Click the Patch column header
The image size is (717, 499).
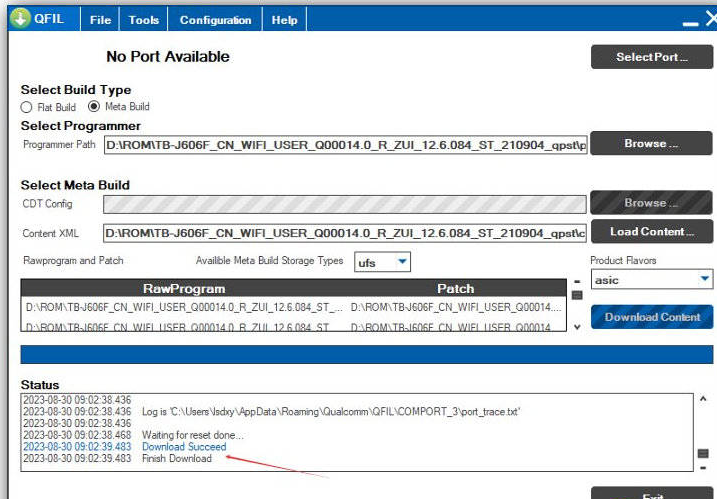point(456,289)
